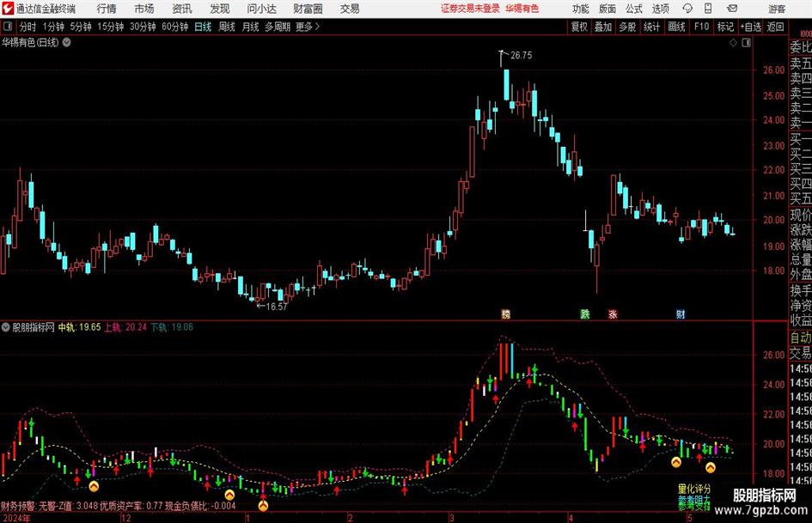Open the 市场 menu

144,9
